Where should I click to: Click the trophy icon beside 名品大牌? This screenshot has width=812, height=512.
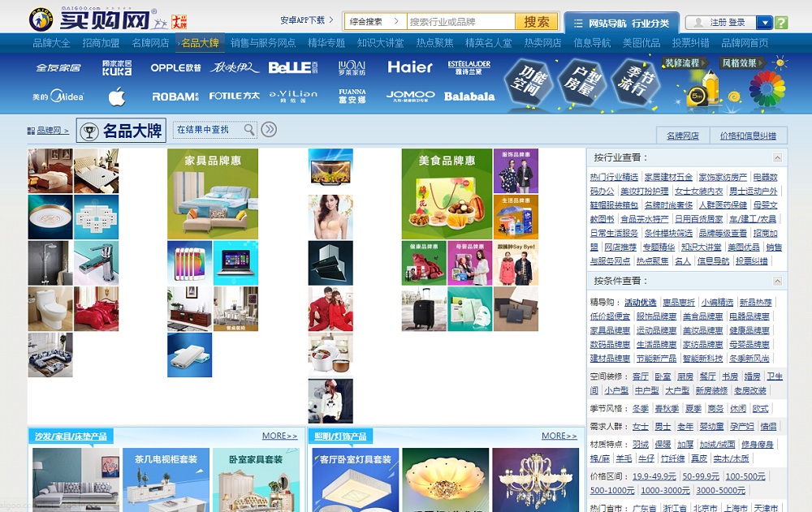[89, 131]
